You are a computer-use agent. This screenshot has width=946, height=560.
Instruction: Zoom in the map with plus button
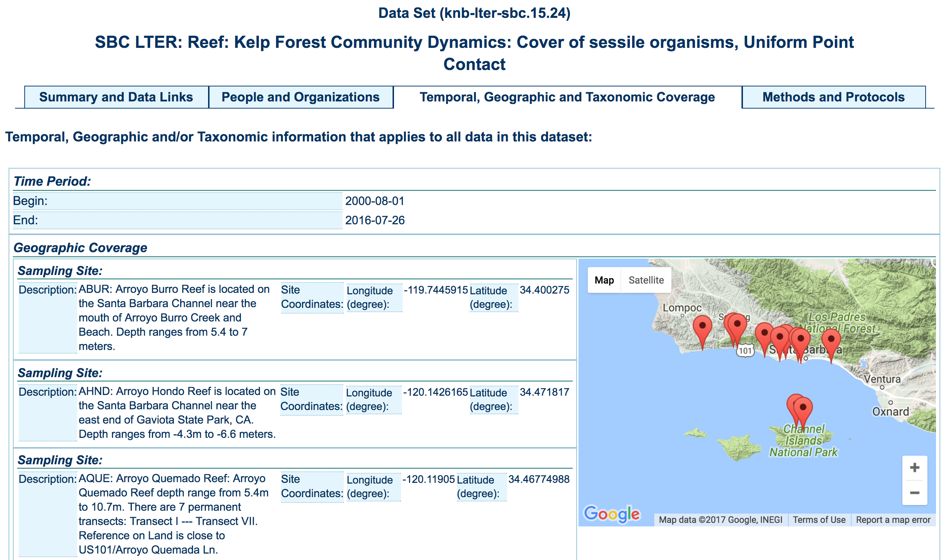(914, 468)
